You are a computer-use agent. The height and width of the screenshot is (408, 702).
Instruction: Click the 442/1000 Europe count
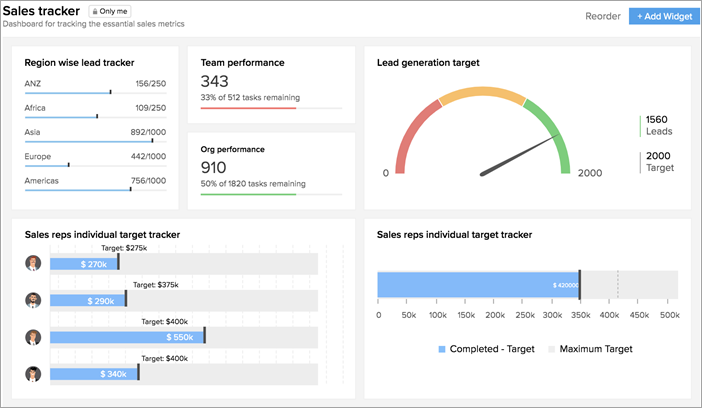[148, 156]
